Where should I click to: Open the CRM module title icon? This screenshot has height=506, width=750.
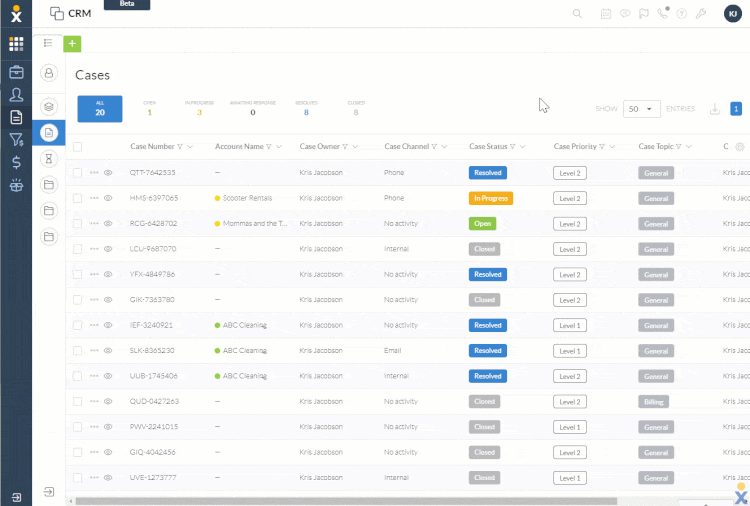pyautogui.click(x=57, y=13)
